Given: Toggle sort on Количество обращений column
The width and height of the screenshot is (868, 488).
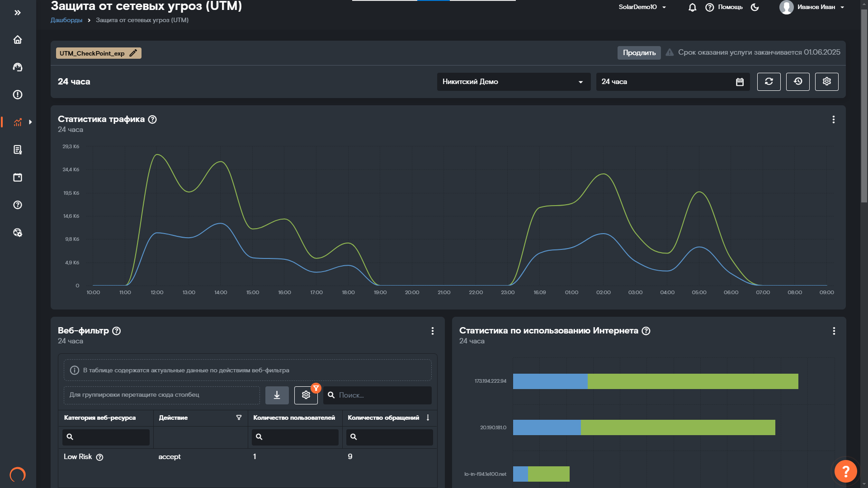Looking at the screenshot, I should tap(428, 418).
